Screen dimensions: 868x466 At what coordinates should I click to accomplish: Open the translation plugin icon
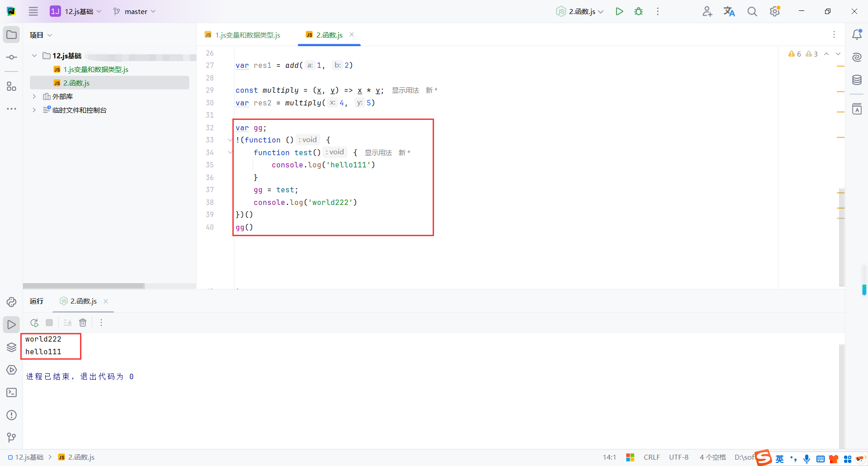pos(729,11)
